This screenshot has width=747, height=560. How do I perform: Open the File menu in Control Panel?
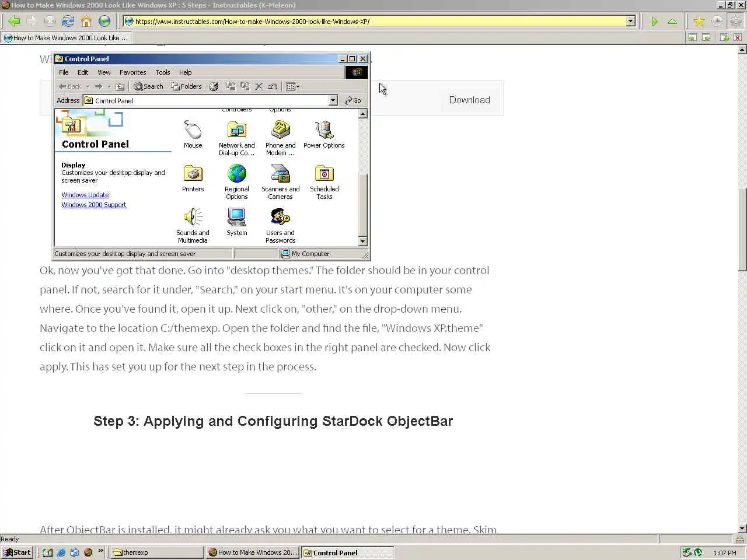coord(64,72)
